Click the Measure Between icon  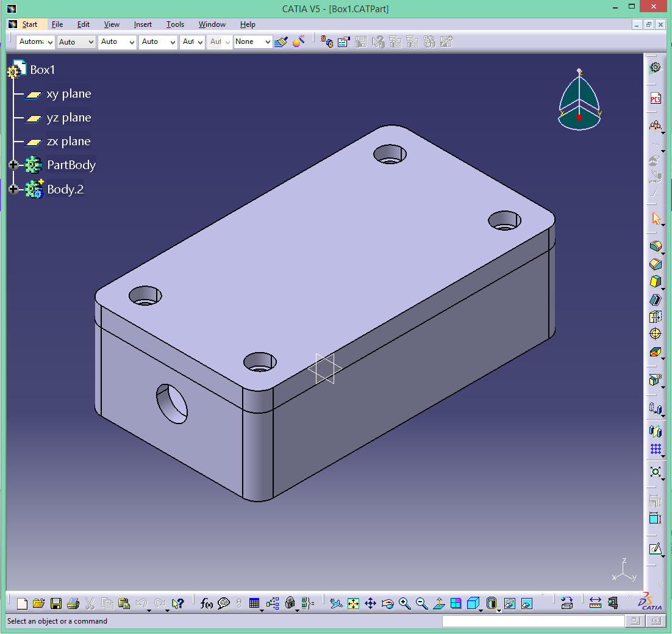(x=595, y=603)
